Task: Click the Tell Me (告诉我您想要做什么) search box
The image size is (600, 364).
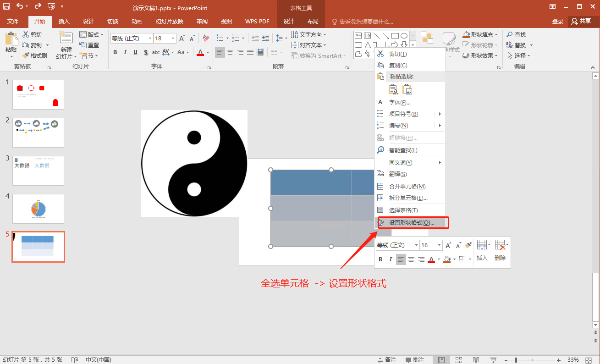Action: [363, 22]
